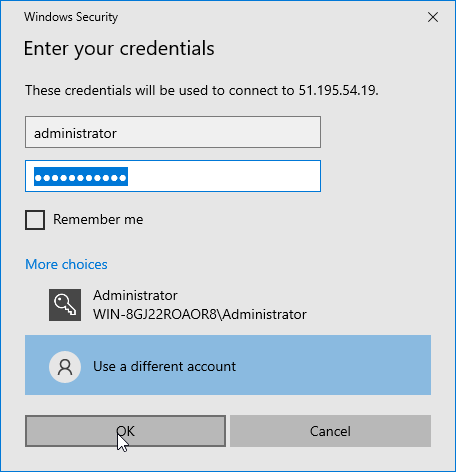Image resolution: width=456 pixels, height=472 pixels.
Task: Collapse the More choices link
Action: (66, 264)
